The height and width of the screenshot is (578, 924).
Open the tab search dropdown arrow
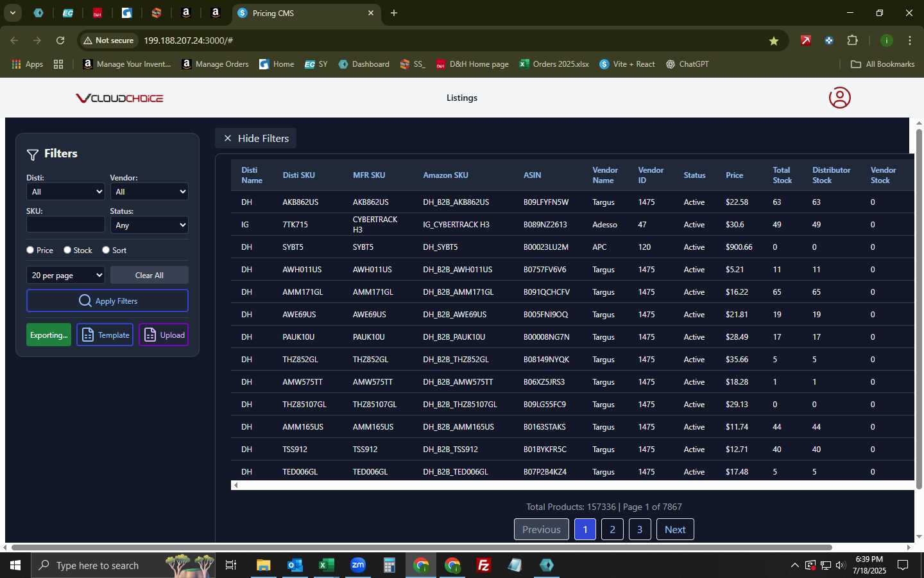point(13,13)
